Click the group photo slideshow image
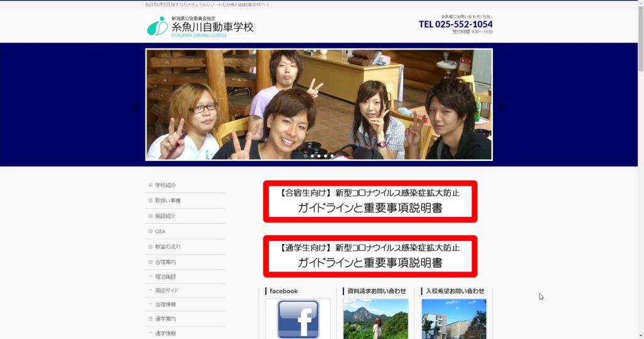 click(x=319, y=104)
